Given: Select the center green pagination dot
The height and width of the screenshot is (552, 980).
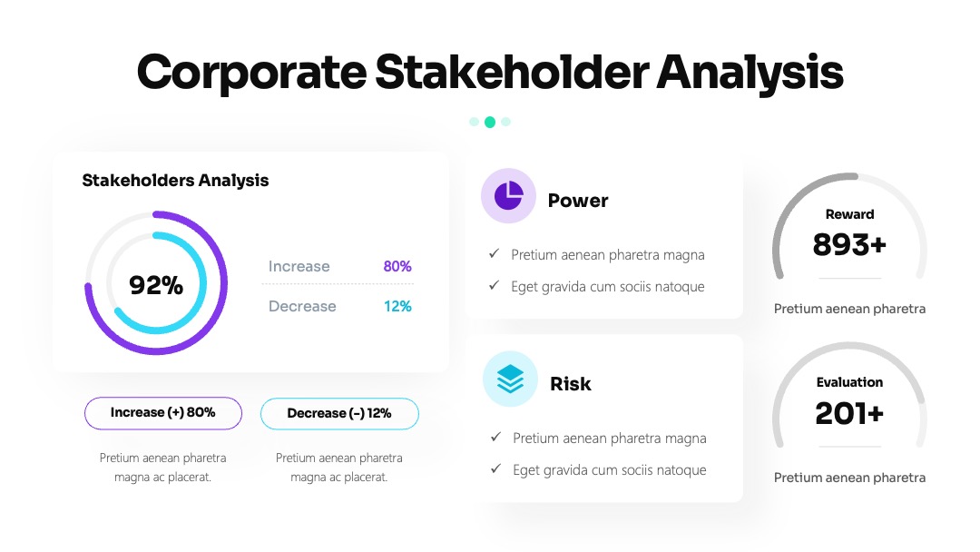Looking at the screenshot, I should point(490,122).
